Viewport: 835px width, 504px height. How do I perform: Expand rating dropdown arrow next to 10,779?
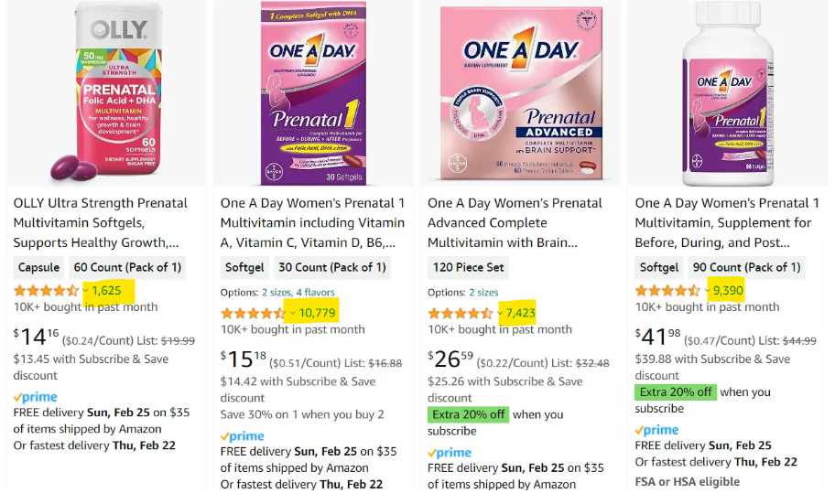pyautogui.click(x=293, y=313)
